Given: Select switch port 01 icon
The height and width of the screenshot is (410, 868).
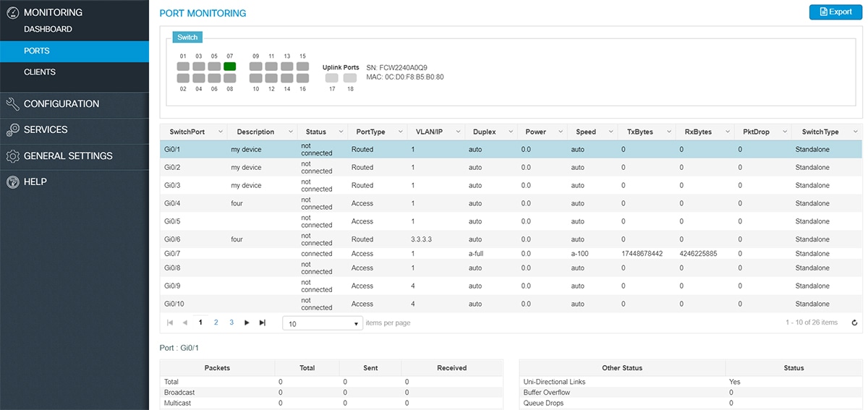Looking at the screenshot, I should pyautogui.click(x=183, y=67).
